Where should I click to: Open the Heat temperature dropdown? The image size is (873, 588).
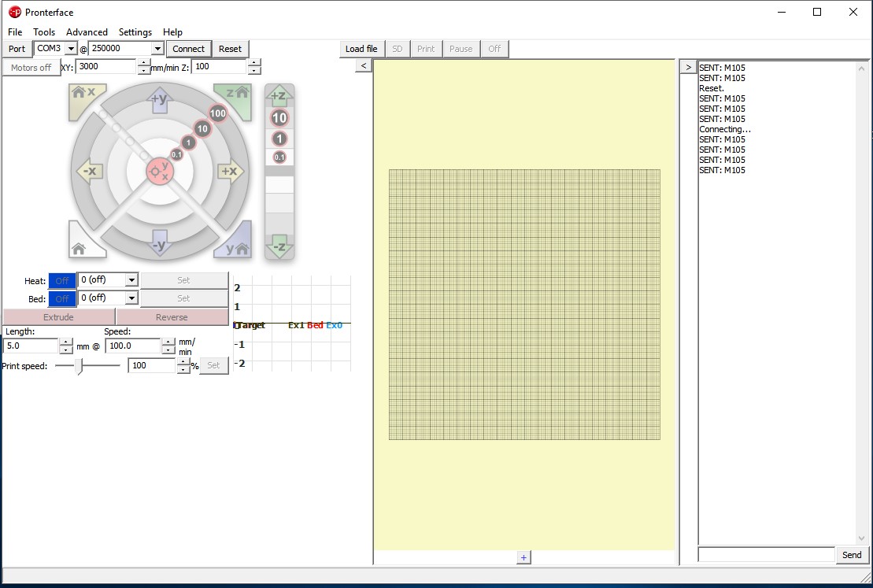click(131, 280)
